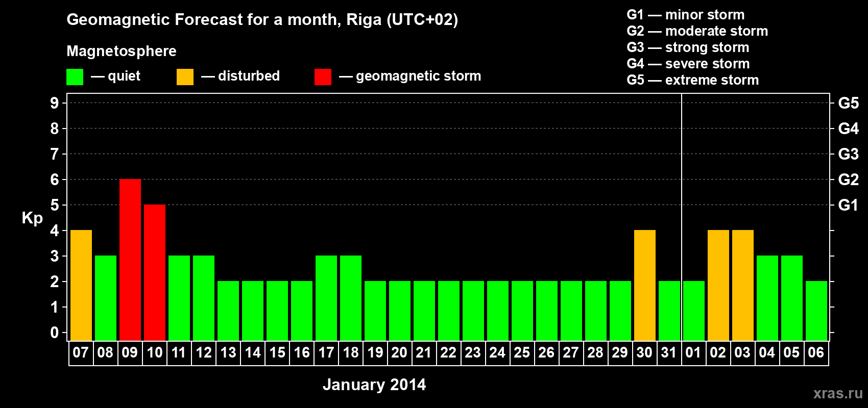This screenshot has height=408, width=868.
Task: Click the 'G1 — minor storm' legend line
Action: coord(686,15)
